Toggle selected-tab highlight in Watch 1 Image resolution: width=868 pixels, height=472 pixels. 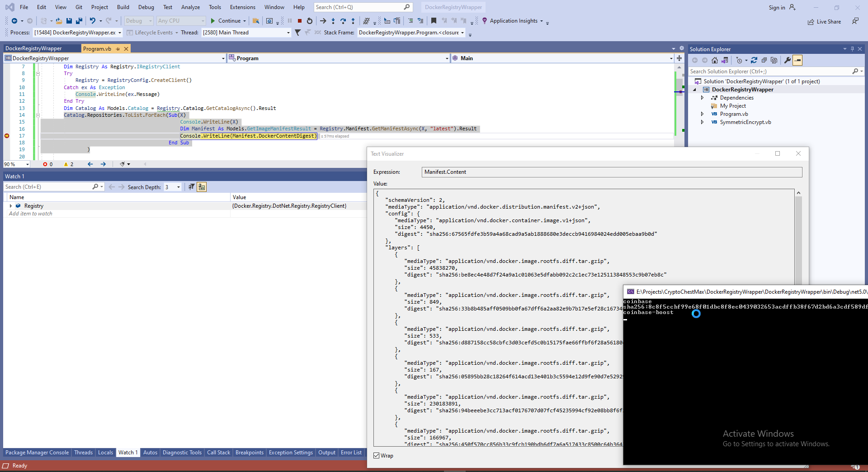202,187
